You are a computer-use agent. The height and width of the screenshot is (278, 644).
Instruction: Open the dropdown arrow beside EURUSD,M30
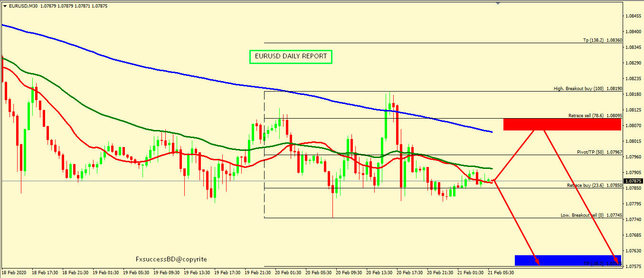click(x=5, y=6)
